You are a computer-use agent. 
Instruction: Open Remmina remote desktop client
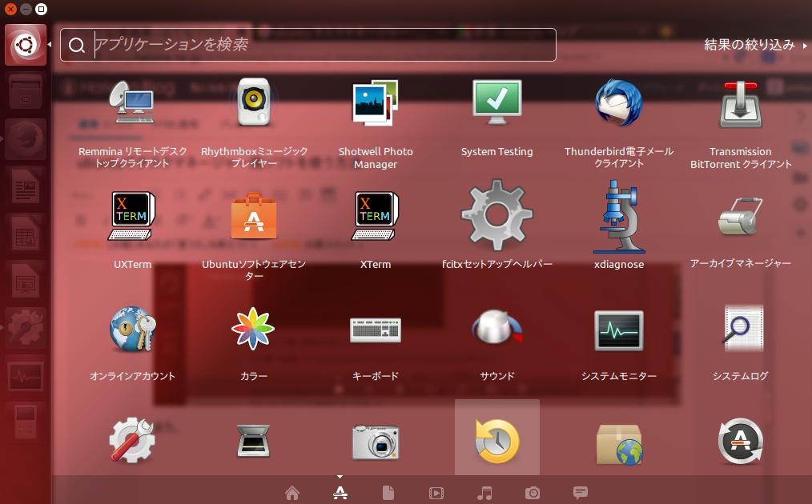tap(132, 102)
